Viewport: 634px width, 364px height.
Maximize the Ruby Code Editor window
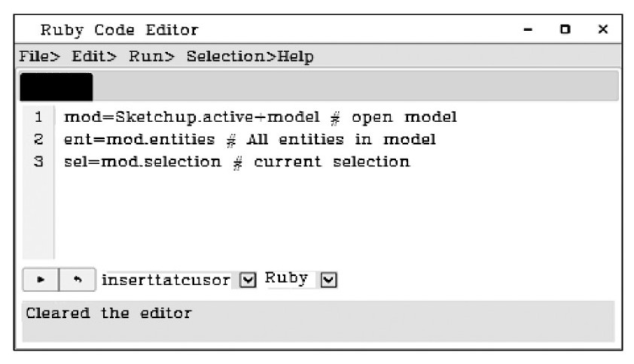pos(565,29)
